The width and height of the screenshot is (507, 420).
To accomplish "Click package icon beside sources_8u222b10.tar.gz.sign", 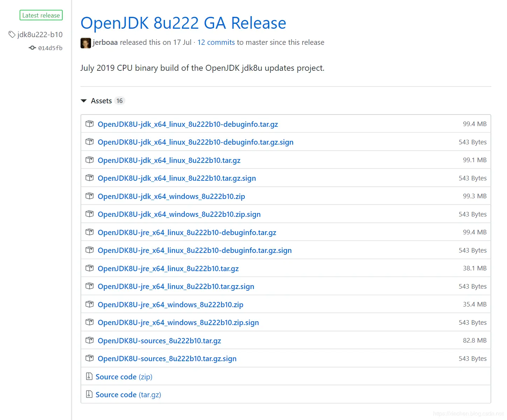I will pos(90,358).
